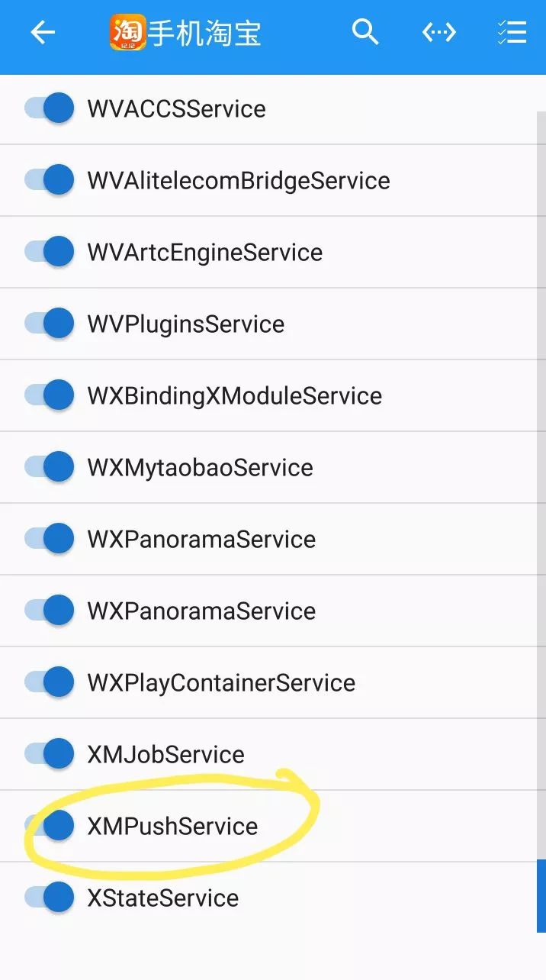
Task: Tap the back arrow icon
Action: (x=43, y=33)
